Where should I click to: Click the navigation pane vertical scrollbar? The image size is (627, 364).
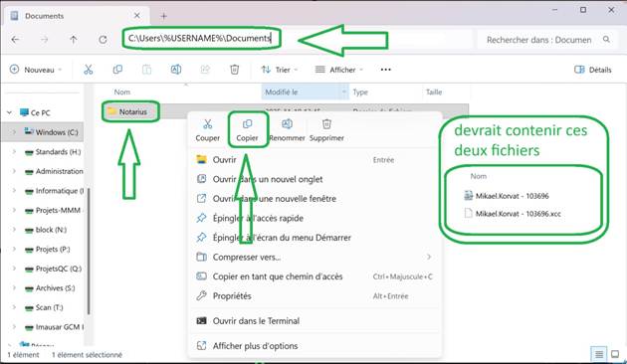tap(89, 251)
